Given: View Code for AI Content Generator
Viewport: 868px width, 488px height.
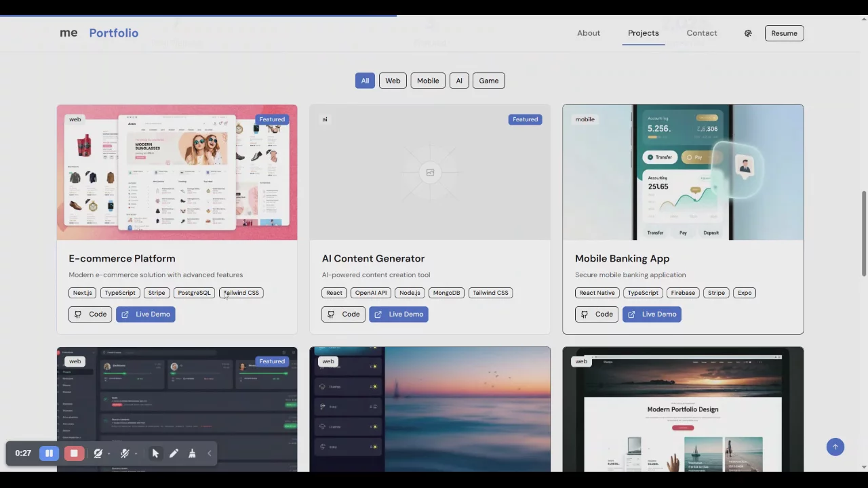Looking at the screenshot, I should click(x=343, y=314).
